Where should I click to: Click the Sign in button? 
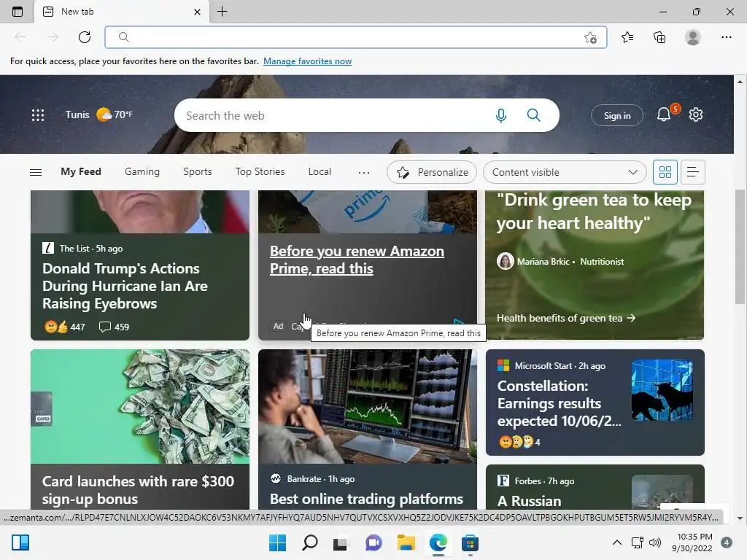click(617, 116)
